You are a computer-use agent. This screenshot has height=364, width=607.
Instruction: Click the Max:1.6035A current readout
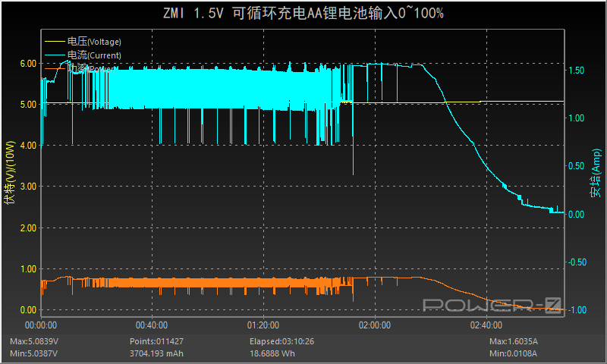(514, 341)
